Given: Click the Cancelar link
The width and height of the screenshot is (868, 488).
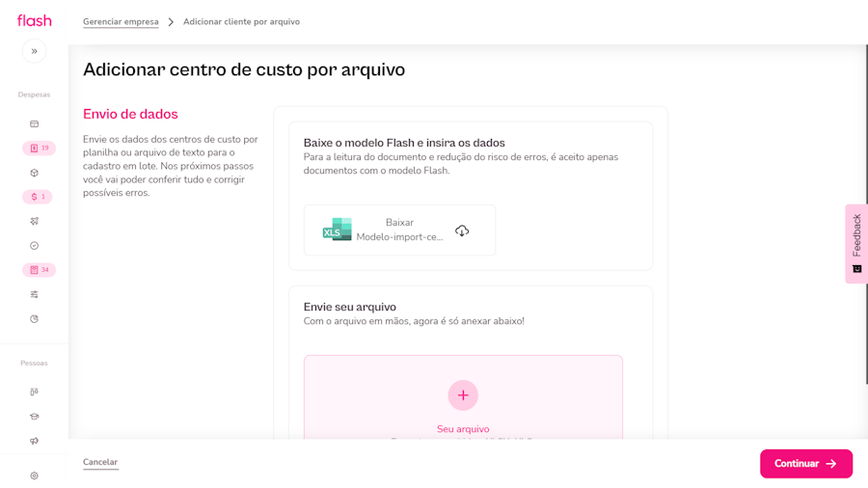Looking at the screenshot, I should [x=100, y=462].
